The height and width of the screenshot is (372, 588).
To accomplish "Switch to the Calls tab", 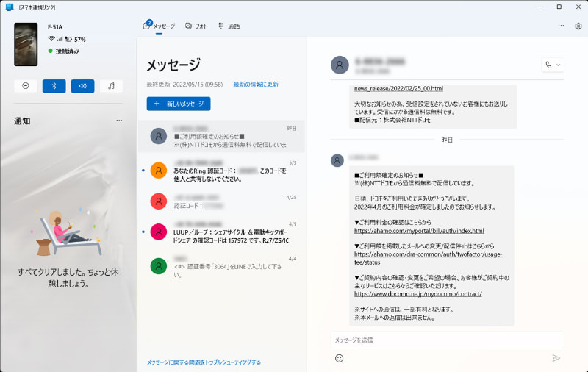I will 229,26.
